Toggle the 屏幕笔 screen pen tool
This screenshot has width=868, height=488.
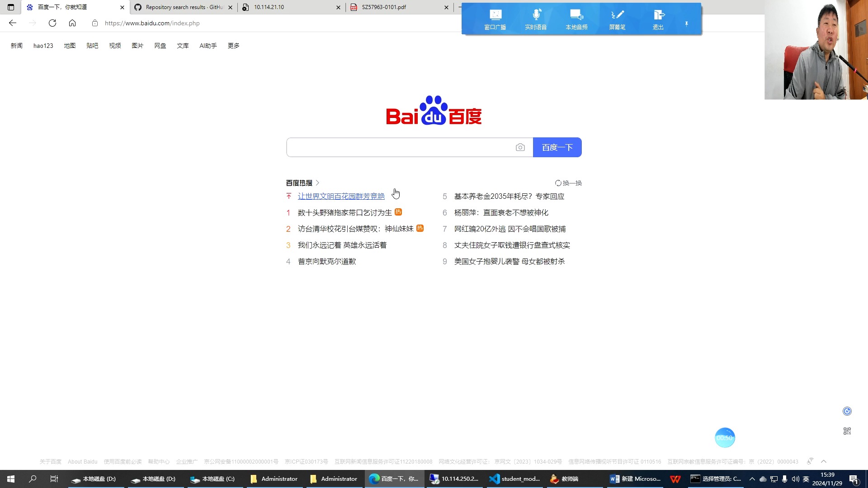[x=617, y=18]
